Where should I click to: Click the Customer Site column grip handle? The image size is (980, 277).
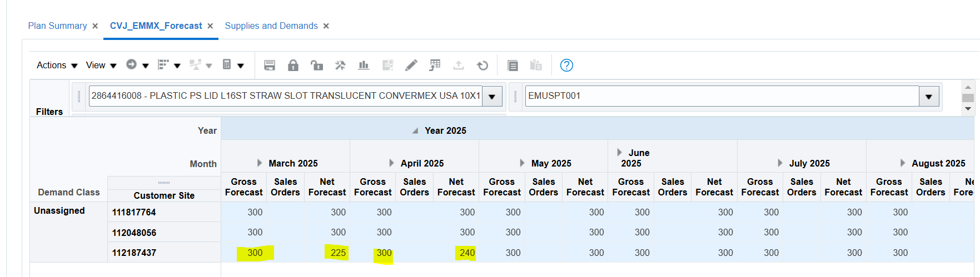click(164, 183)
